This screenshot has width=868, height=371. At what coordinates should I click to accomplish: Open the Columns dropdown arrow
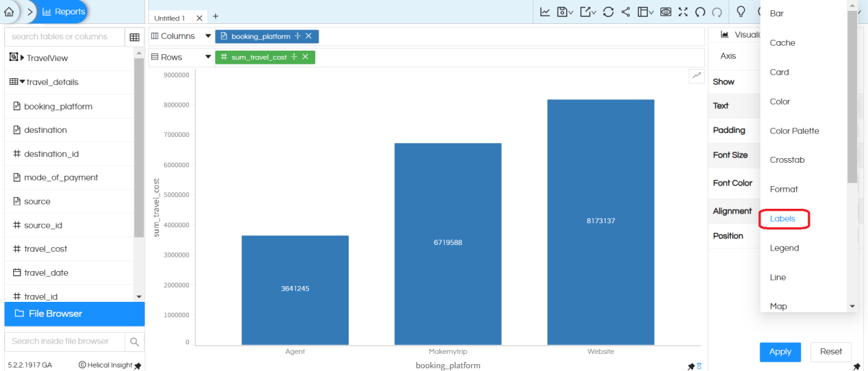point(208,36)
